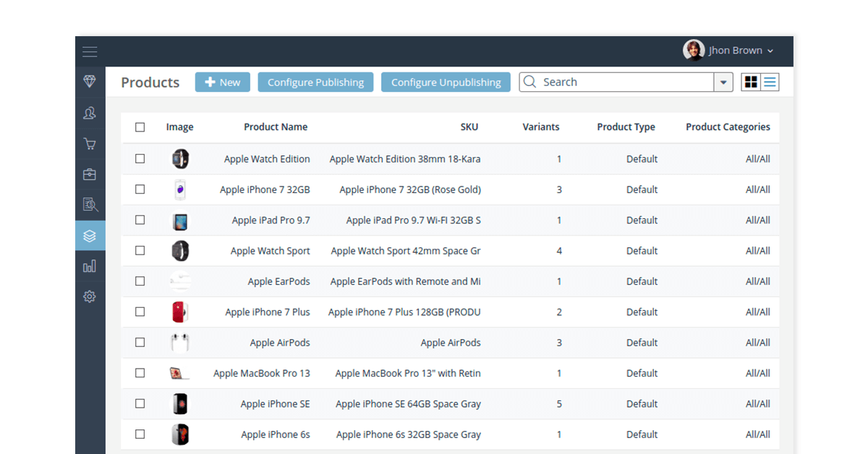This screenshot has width=868, height=454.
Task: Switch to grid view
Action: (x=751, y=82)
